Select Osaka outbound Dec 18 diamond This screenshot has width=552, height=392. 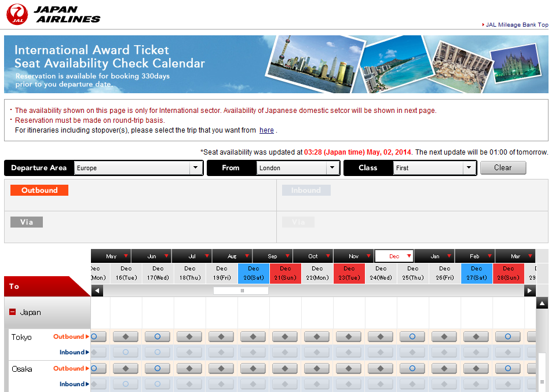click(189, 368)
